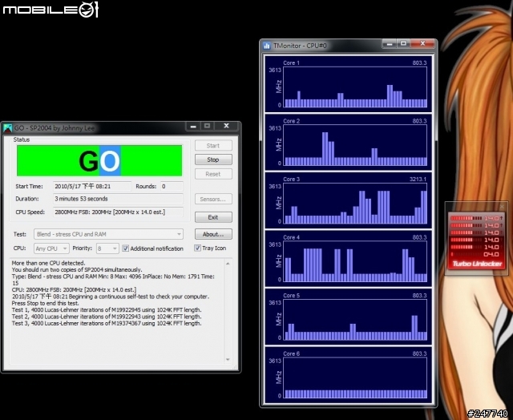This screenshot has width=513, height=420.
Task: Click the Exit button in SP2004
Action: click(x=213, y=217)
